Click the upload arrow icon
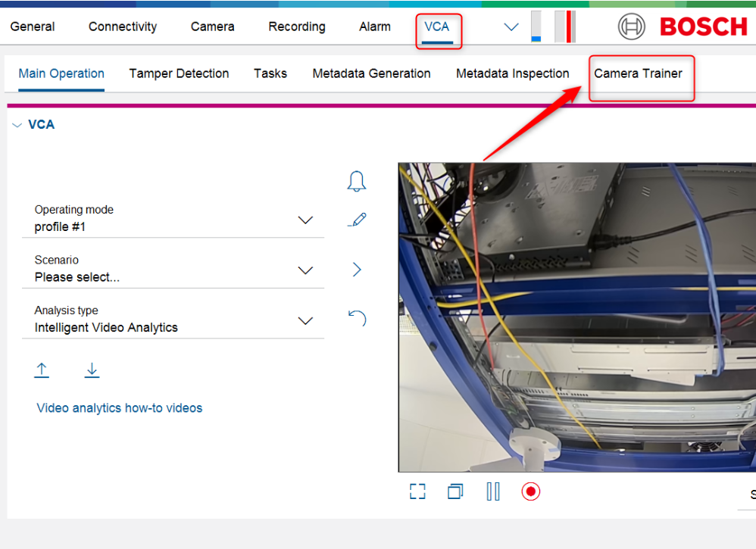This screenshot has height=549, width=756. [x=42, y=370]
